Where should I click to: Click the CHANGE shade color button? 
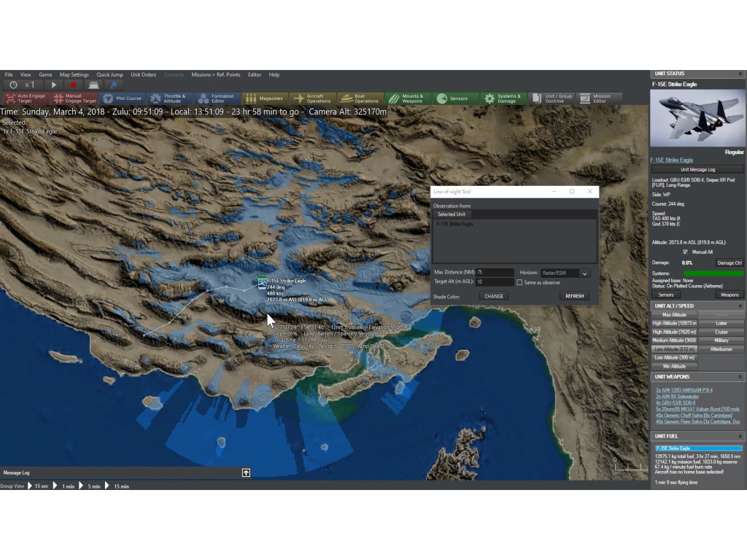[x=494, y=296]
